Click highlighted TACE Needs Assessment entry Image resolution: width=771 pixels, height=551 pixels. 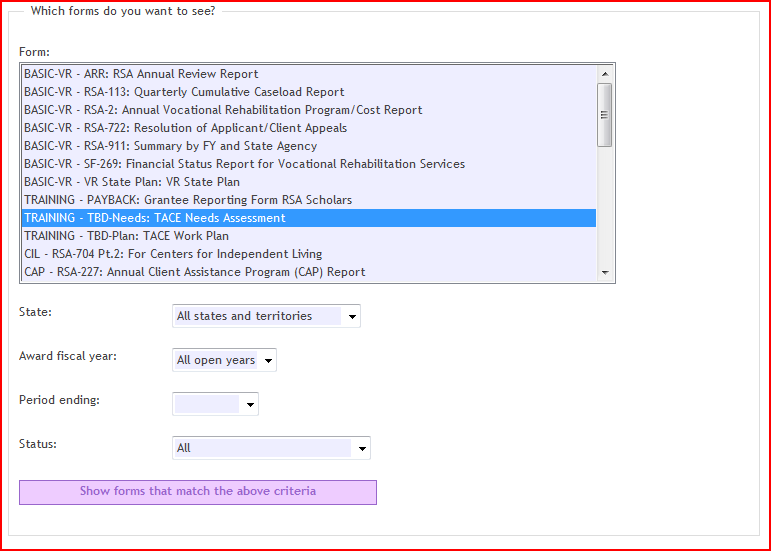tap(309, 218)
